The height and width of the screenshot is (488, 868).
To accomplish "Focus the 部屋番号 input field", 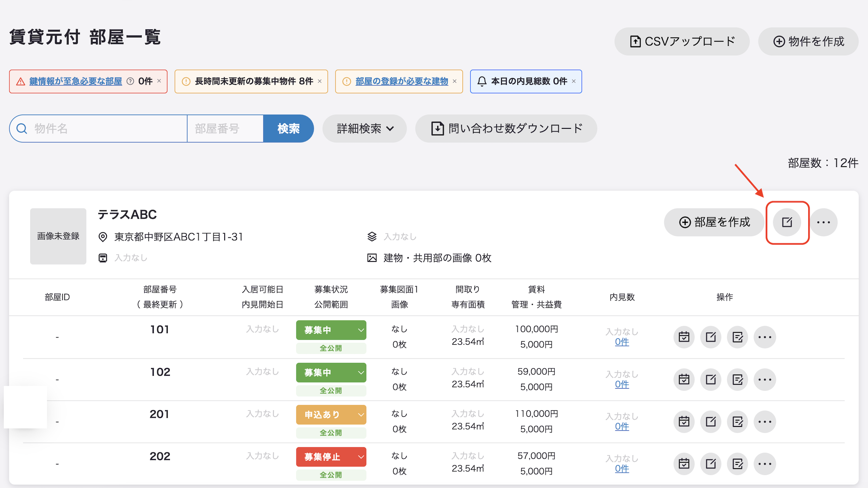I will (x=225, y=128).
